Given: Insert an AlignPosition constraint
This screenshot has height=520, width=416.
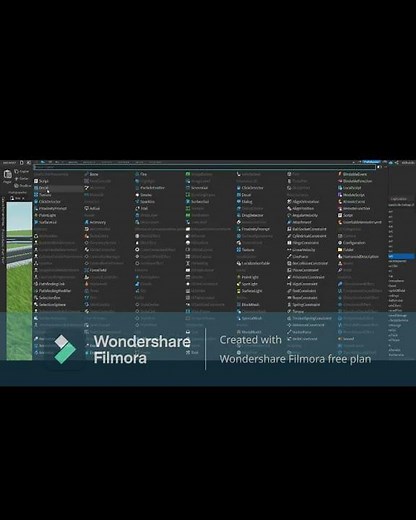Looking at the screenshot, I should [301, 208].
